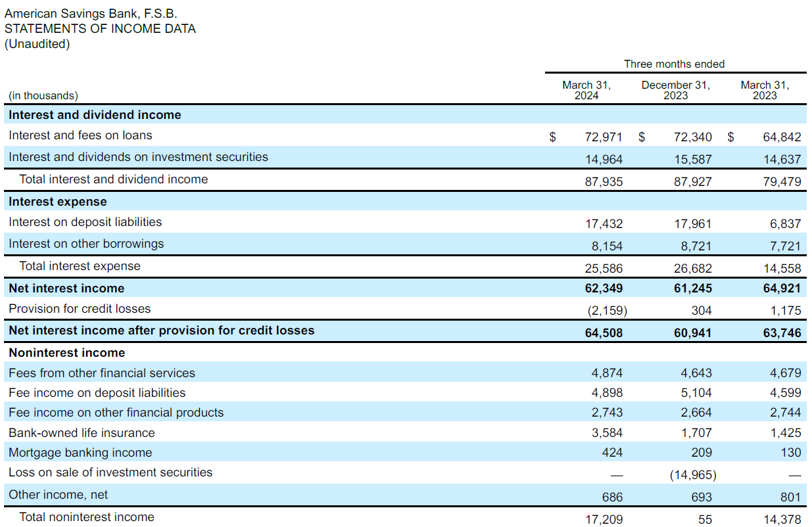Image resolution: width=812 pixels, height=527 pixels.
Task: Select Fee income on other financial products label
Action: click(116, 413)
